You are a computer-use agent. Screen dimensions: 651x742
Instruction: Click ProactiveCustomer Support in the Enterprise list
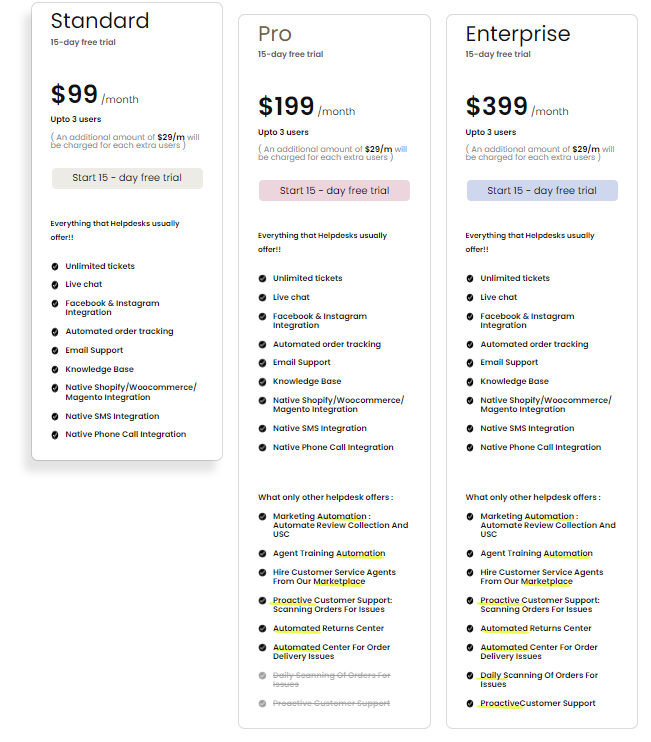point(537,704)
